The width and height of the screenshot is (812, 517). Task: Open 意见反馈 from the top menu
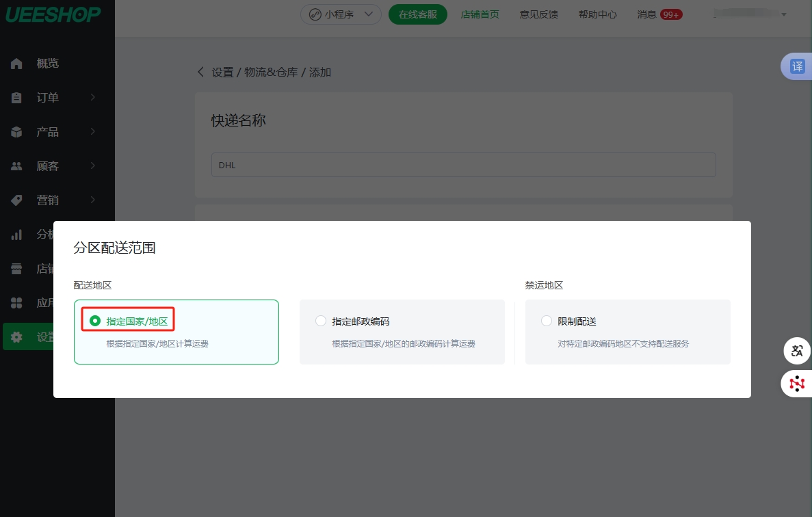click(x=538, y=14)
